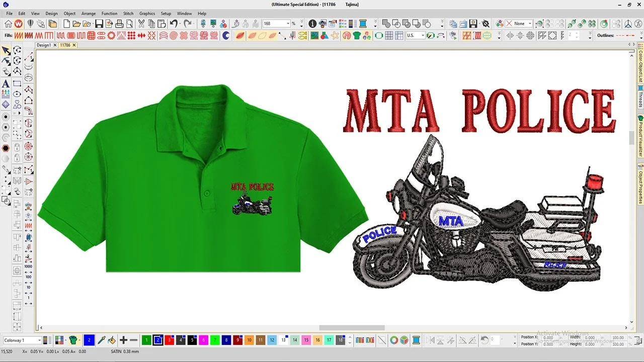Select green color swatch 1

click(146, 340)
